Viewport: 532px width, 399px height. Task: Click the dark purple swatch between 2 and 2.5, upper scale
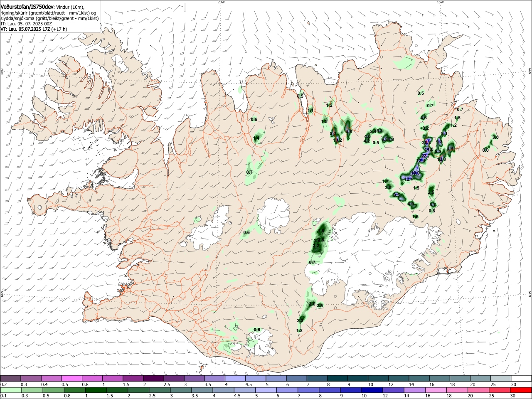[153, 379]
